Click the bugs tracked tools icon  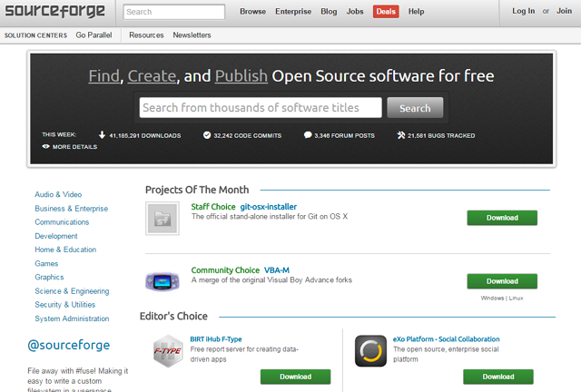401,135
